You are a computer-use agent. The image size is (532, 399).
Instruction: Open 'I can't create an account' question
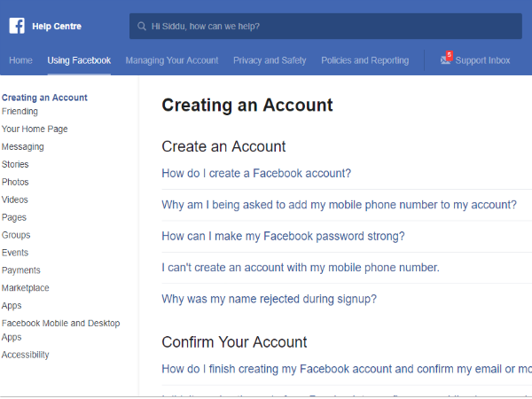[x=300, y=267]
